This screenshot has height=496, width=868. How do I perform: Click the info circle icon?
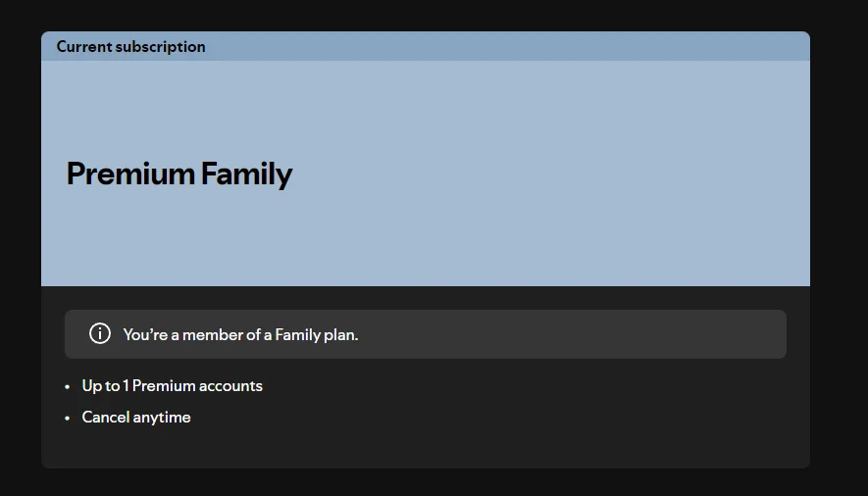(x=100, y=334)
